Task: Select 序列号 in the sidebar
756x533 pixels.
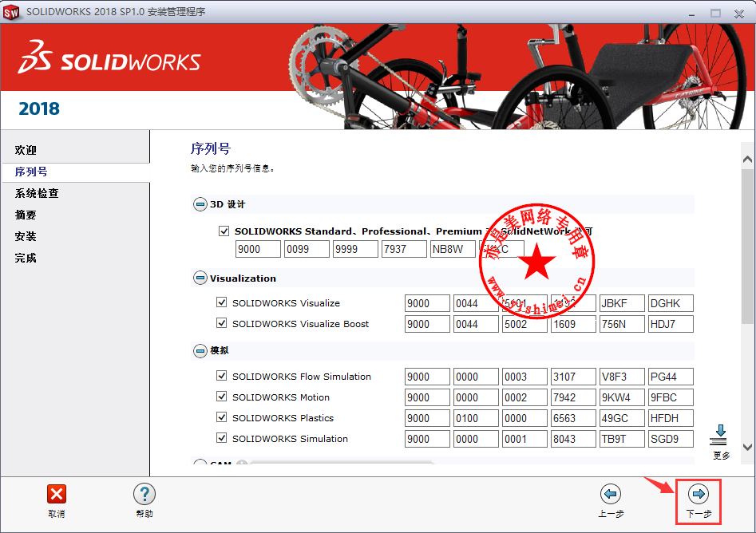Action: tap(31, 172)
